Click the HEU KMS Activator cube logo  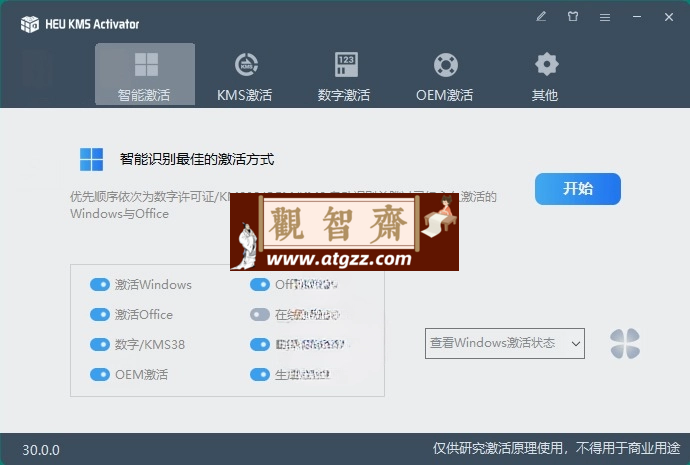pos(29,24)
